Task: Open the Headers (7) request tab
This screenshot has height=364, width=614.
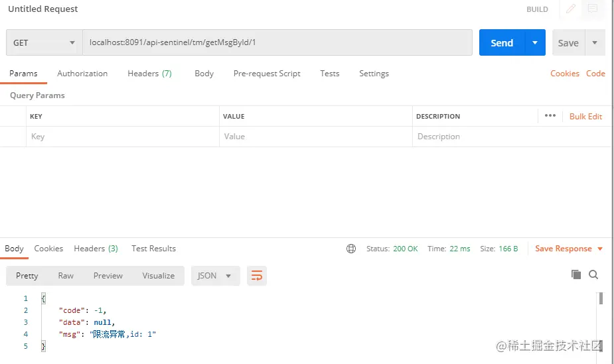Action: (x=149, y=74)
